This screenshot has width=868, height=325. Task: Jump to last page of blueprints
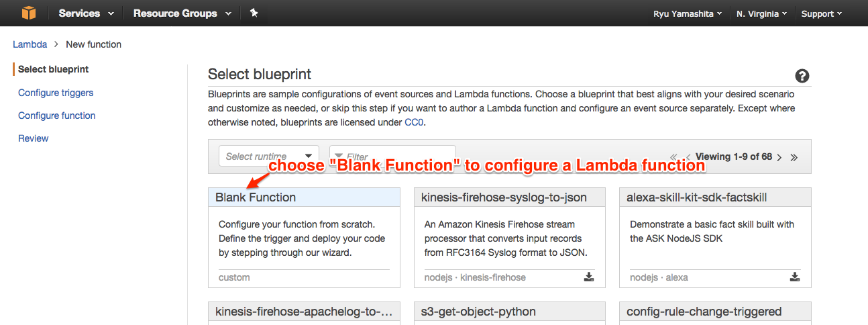pos(794,157)
